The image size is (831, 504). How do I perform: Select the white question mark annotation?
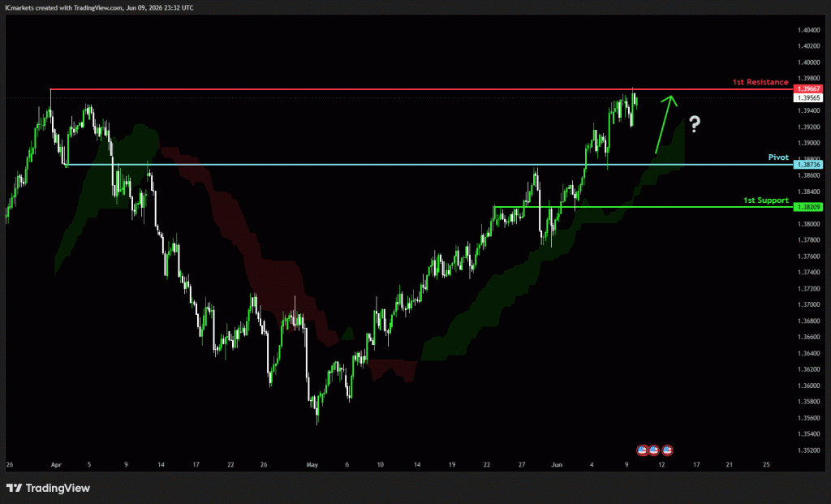pyautogui.click(x=695, y=124)
